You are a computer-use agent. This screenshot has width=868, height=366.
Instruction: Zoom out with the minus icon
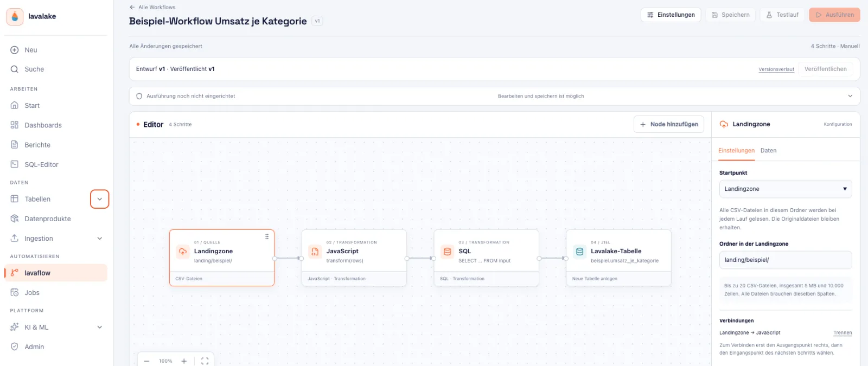[146, 361]
